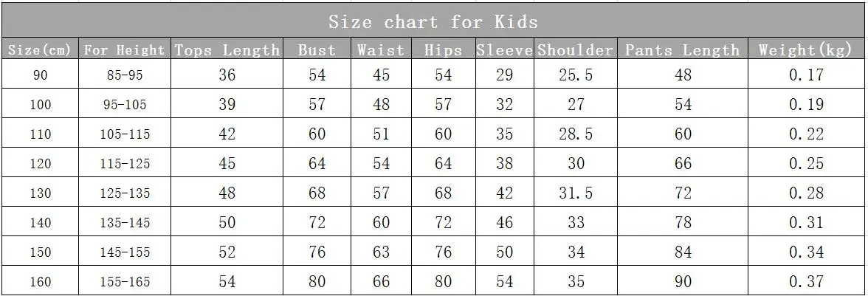Click the 31.5 shoulder value cell
Viewport: 868px width, 296px height.
click(576, 193)
